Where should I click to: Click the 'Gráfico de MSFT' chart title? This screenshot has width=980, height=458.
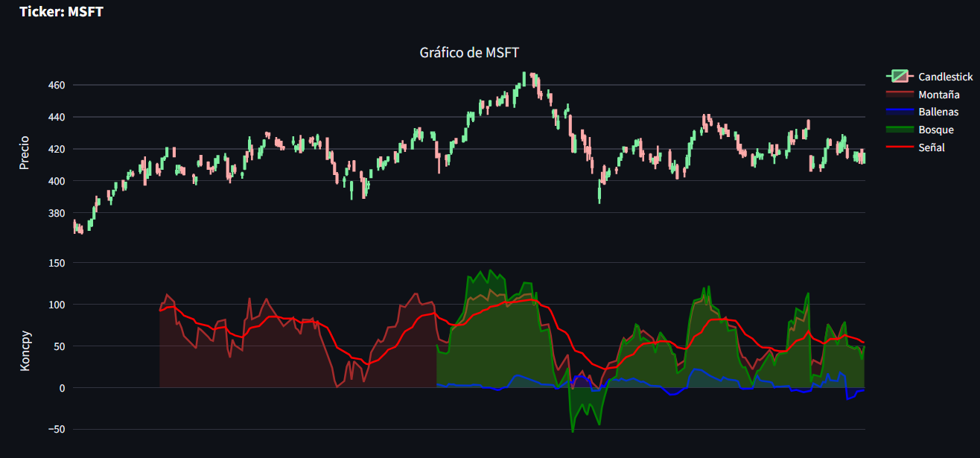tap(469, 52)
